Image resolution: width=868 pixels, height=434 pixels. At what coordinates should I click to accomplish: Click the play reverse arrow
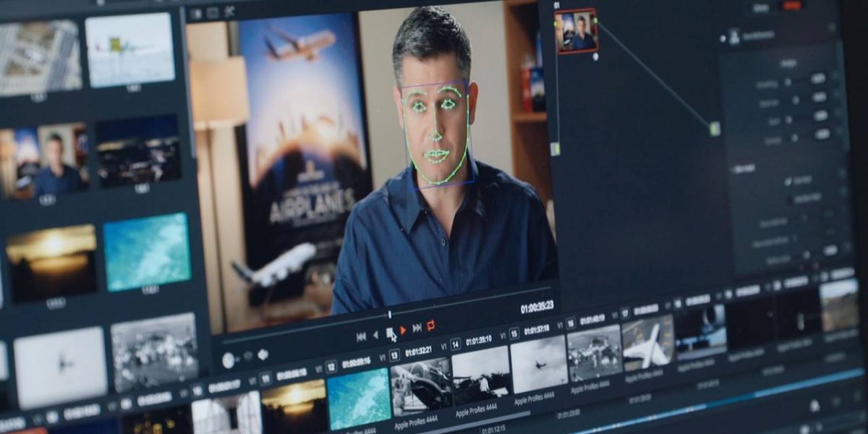click(375, 335)
